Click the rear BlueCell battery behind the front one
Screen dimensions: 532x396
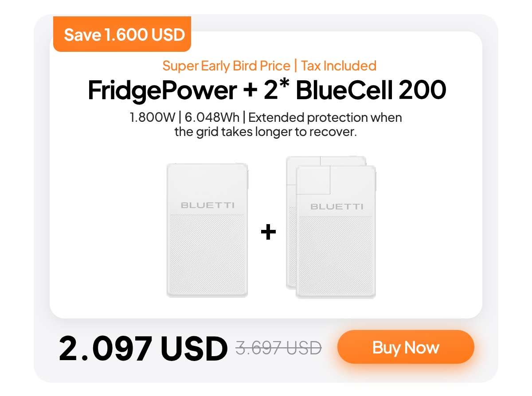click(x=344, y=160)
